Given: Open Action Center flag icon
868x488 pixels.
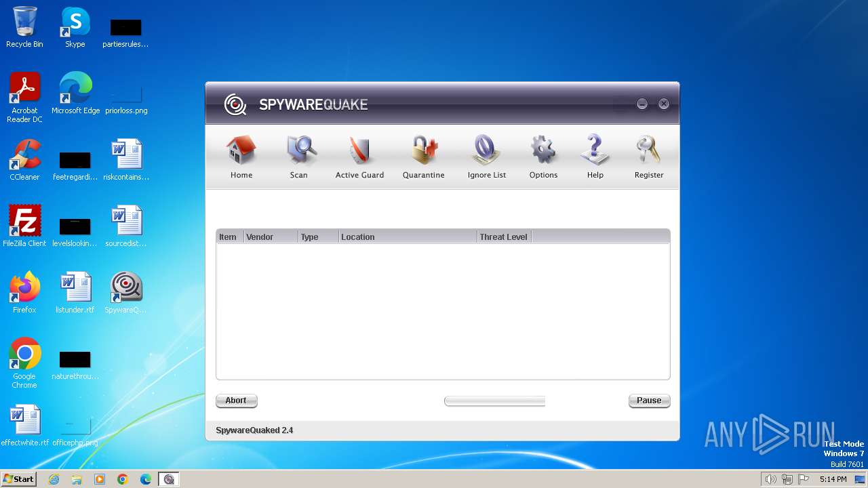Looking at the screenshot, I should [804, 479].
